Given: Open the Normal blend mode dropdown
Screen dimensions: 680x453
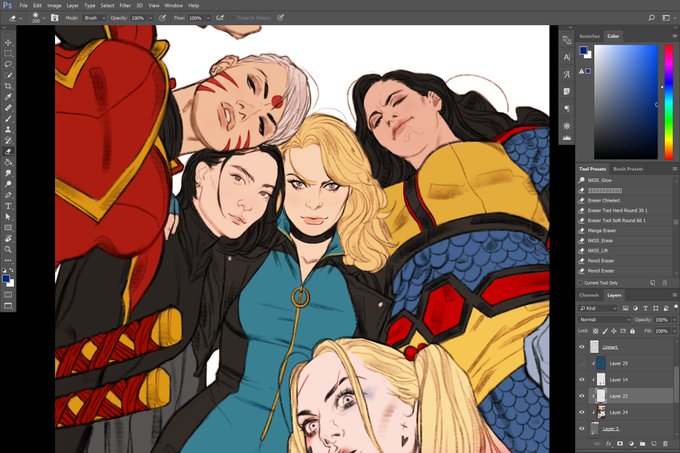Looking at the screenshot, I should [x=604, y=319].
